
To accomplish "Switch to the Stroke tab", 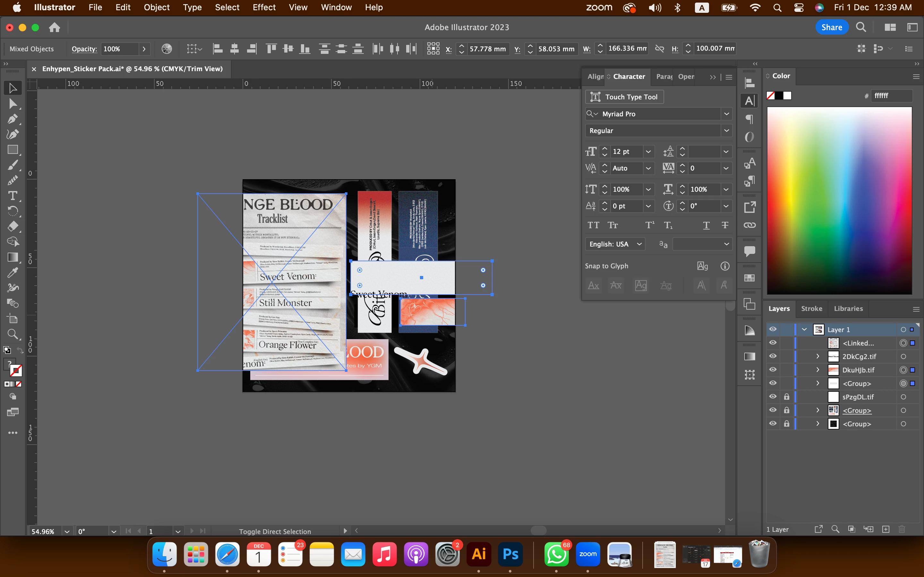I will (x=811, y=308).
